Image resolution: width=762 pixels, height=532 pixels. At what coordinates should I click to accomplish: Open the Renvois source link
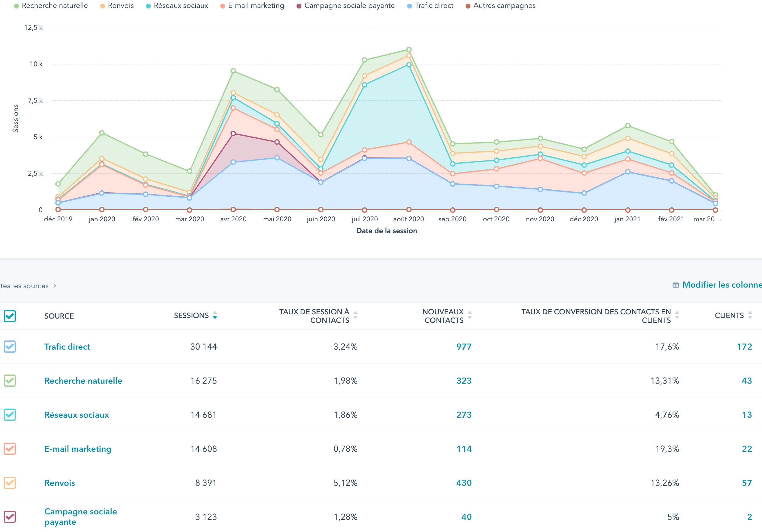point(60,482)
